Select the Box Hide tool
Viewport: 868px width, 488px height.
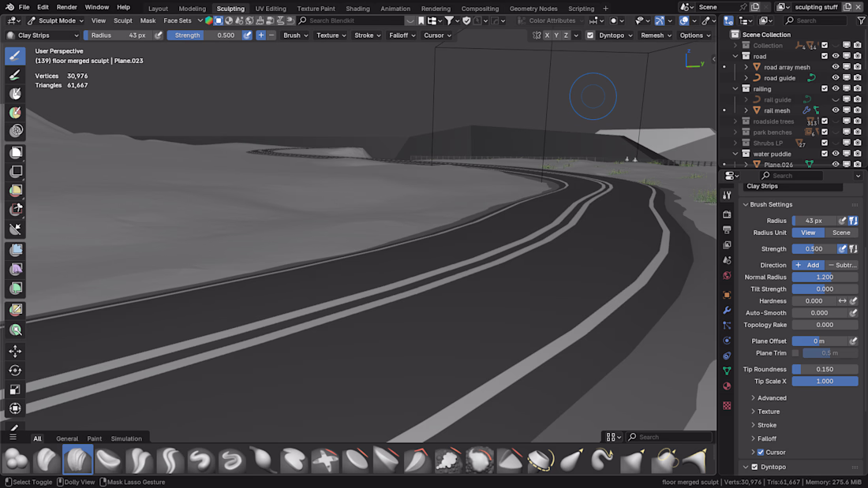pos(16,172)
